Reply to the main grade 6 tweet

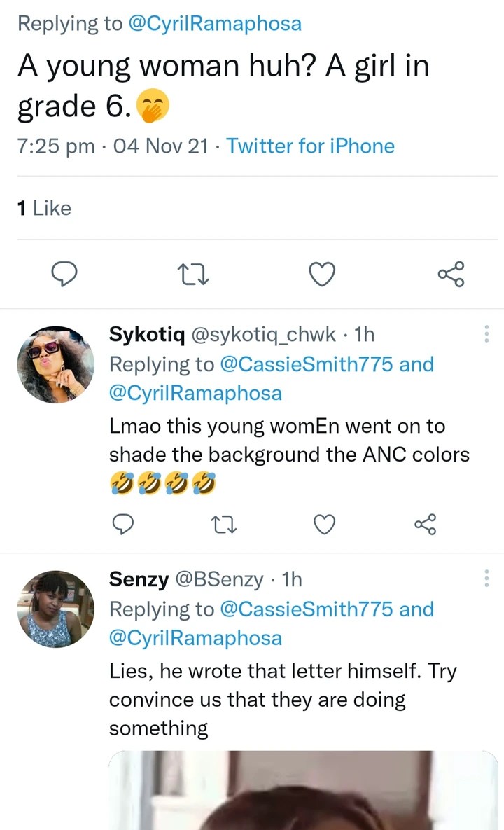click(x=65, y=274)
